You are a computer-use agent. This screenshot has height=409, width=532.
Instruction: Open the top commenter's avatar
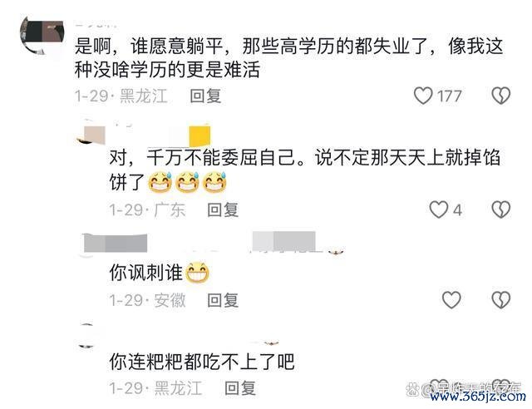pyautogui.click(x=42, y=37)
